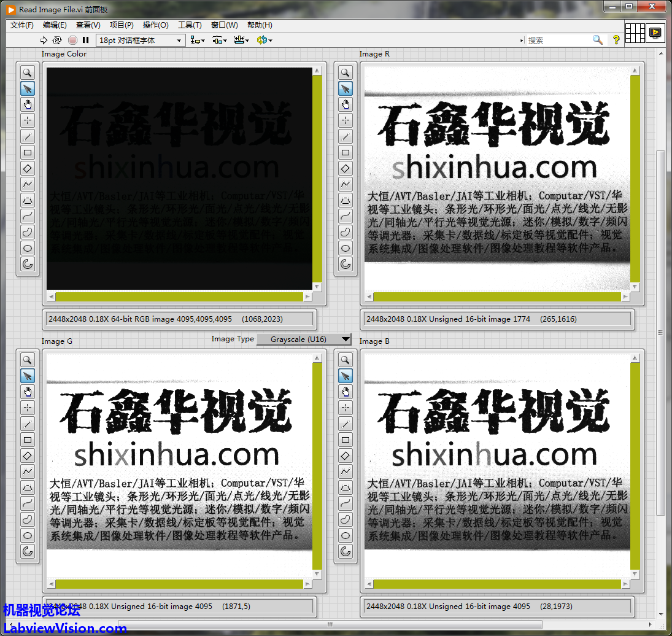Open the Align Objects dropdown
Viewport: 672px width, 636px height.
click(198, 41)
